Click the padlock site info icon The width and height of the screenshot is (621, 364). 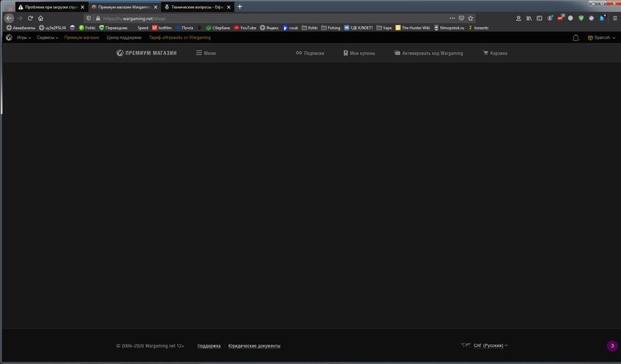[x=98, y=18]
